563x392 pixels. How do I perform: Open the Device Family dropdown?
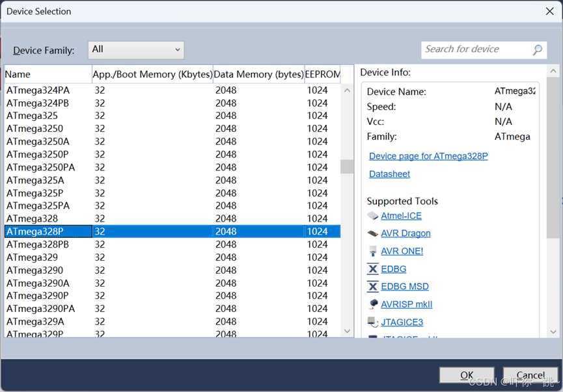(136, 50)
